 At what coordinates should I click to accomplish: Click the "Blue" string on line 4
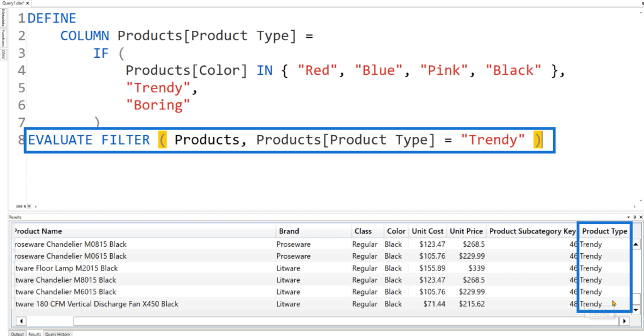tap(379, 70)
